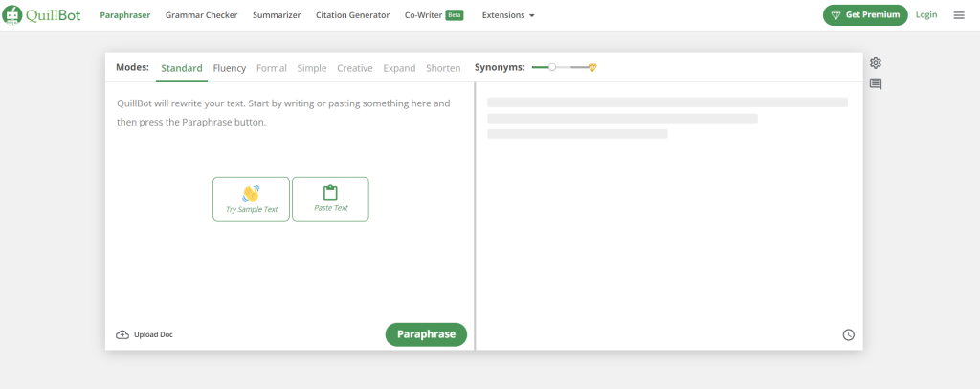The image size is (980, 389).
Task: Click the Synonyms slider handle
Action: tap(552, 67)
